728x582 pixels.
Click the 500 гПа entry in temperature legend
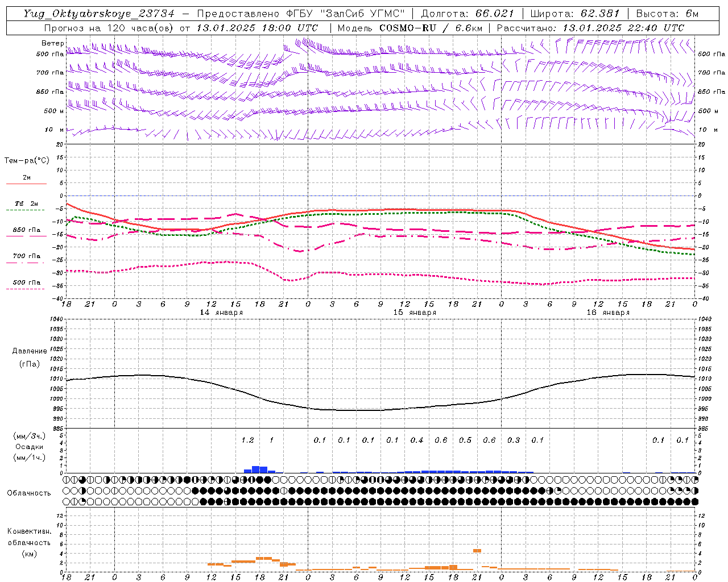27,282
